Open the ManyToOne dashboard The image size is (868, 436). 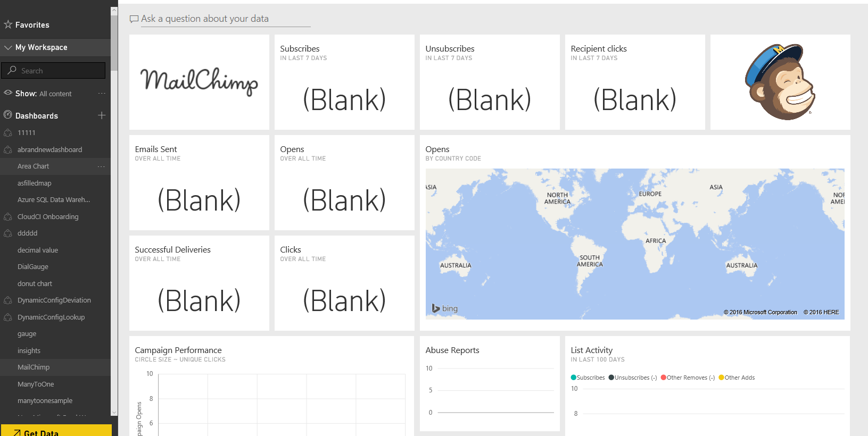[x=36, y=384]
